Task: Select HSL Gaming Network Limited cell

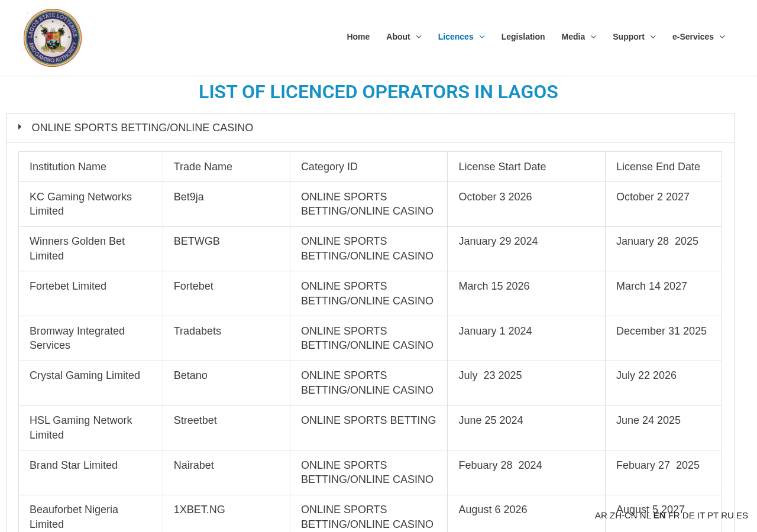Action: point(90,428)
